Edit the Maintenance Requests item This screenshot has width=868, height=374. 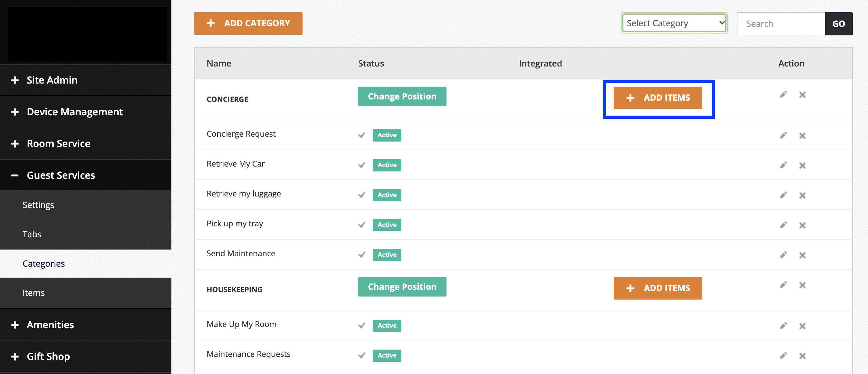[783, 356]
